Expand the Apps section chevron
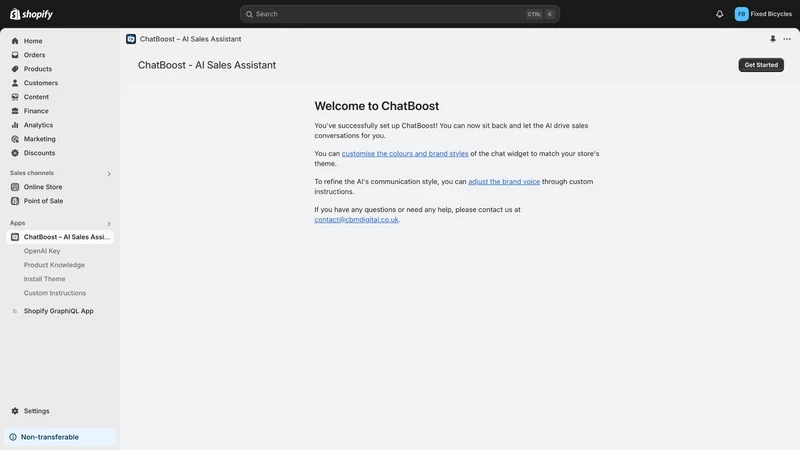Viewport: 800px width, 450px height. pos(109,224)
